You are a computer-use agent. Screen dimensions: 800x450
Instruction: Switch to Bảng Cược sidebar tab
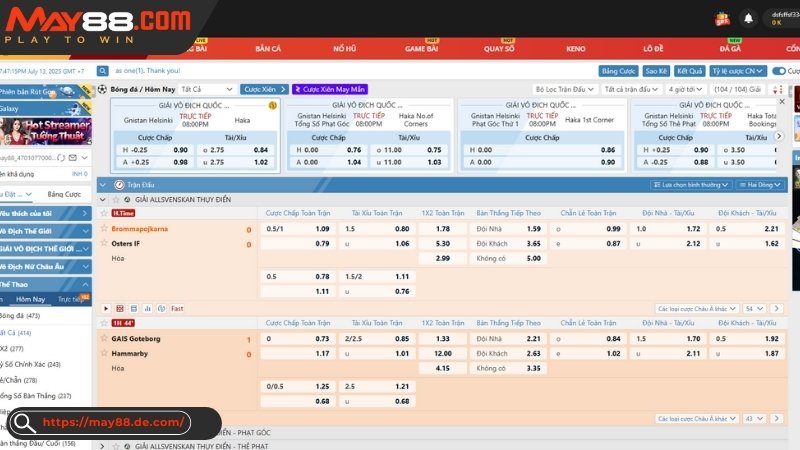point(64,194)
